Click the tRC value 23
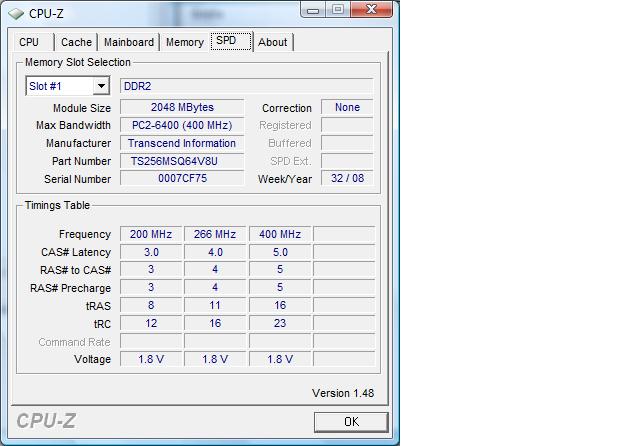640x446 pixels. 280,323
